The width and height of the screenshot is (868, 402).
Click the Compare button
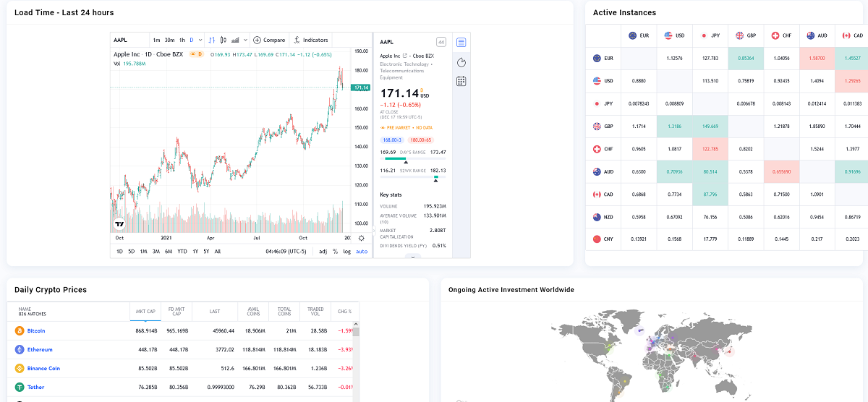click(269, 40)
